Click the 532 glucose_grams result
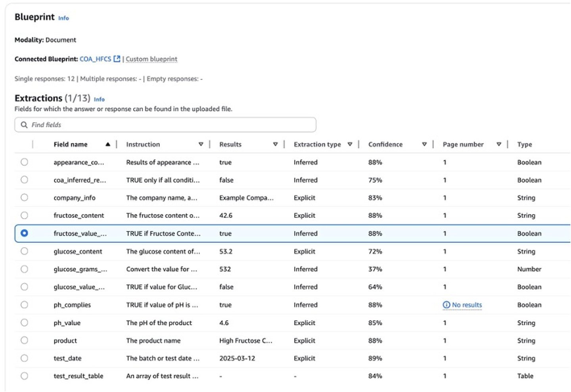This screenshot has width=571, height=392. tap(225, 269)
